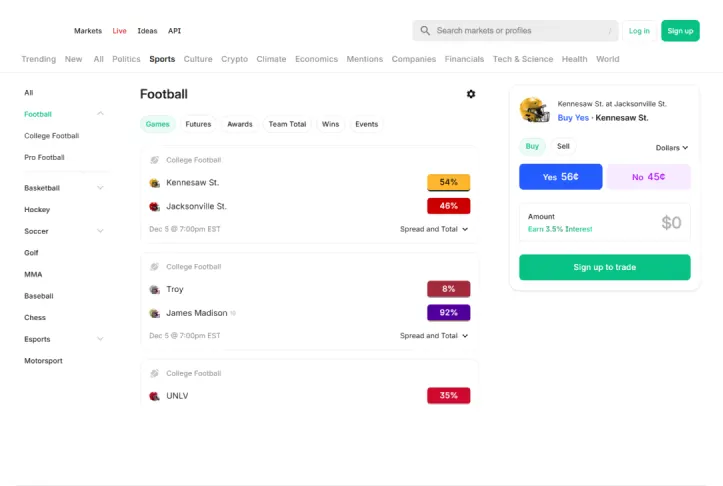
Task: Click the search magnifier icon
Action: [426, 31]
